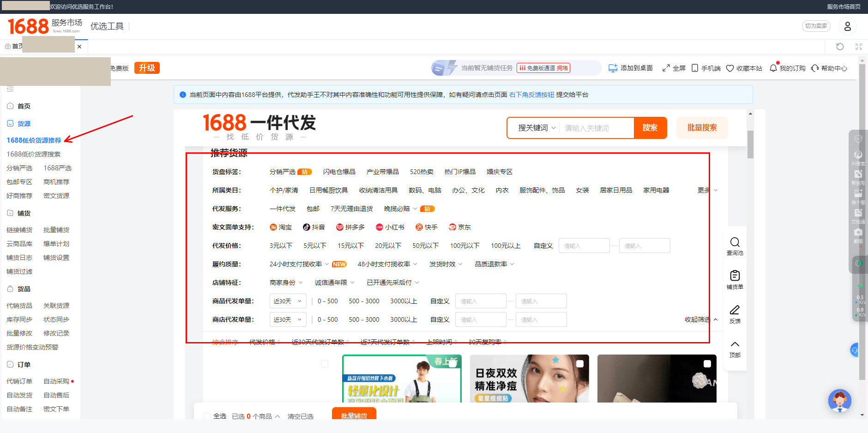Click the 添加到桌面 monitor icon
The height and width of the screenshot is (433, 868).
pos(613,68)
